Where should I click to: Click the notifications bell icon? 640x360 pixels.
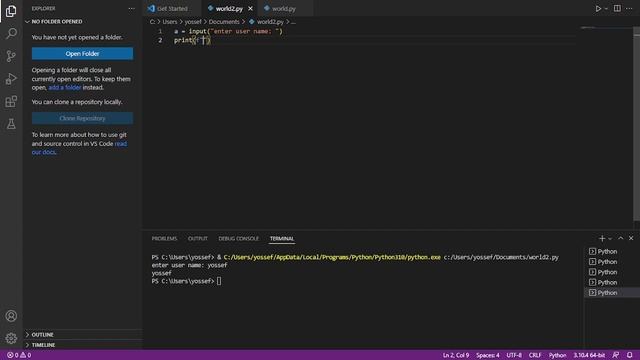(630, 355)
